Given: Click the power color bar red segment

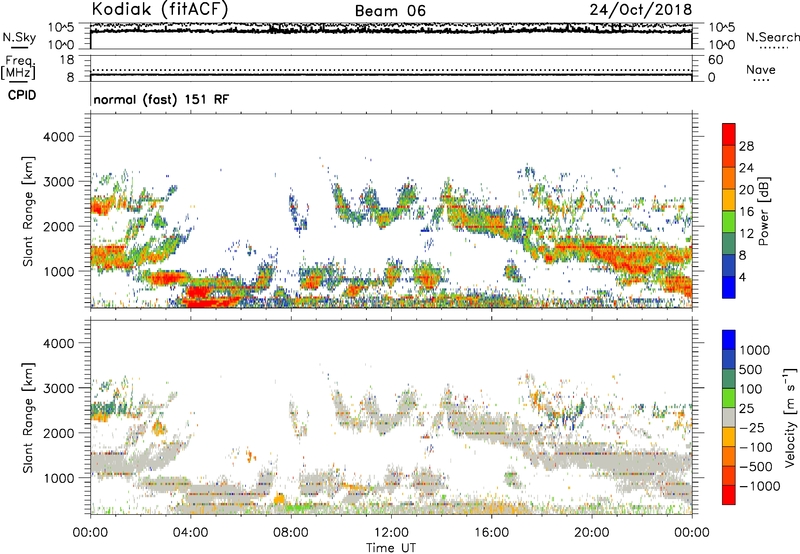Looking at the screenshot, I should [729, 134].
